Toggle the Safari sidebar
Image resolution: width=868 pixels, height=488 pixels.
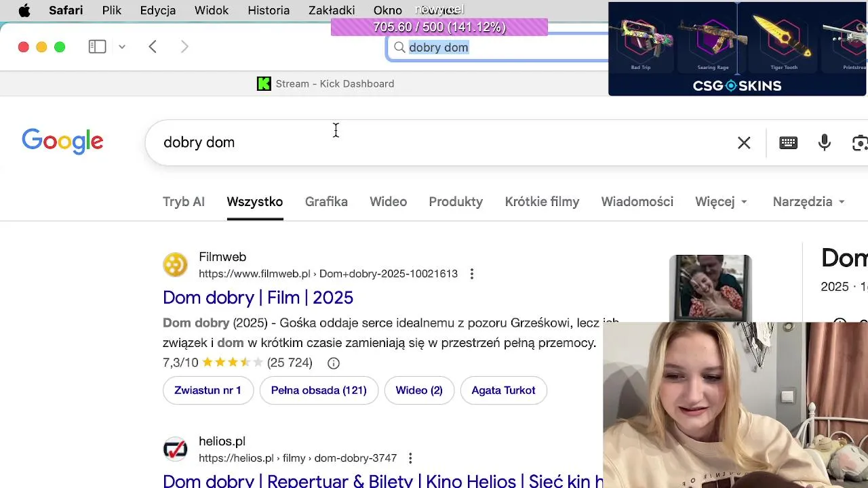(97, 47)
